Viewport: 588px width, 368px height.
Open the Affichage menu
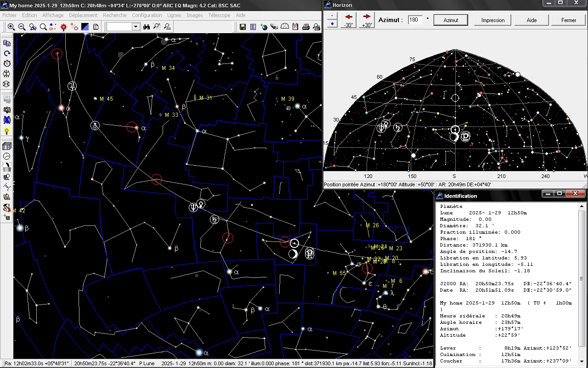pos(53,15)
